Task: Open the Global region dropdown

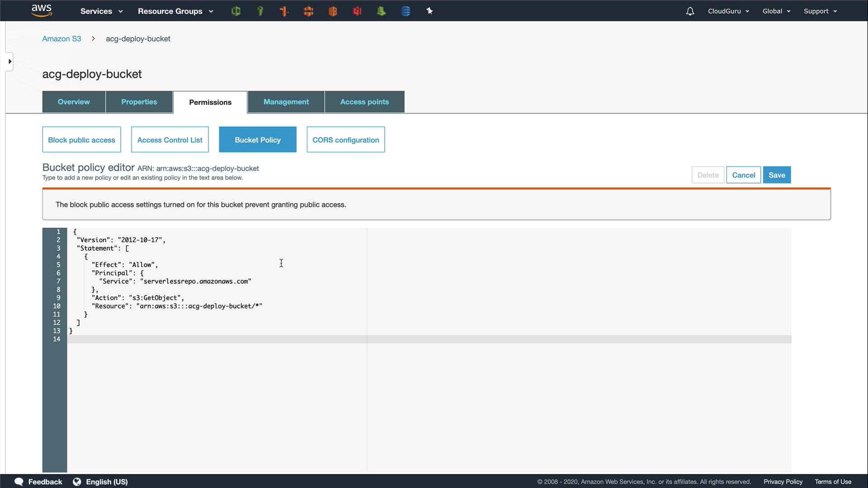Action: pos(776,11)
